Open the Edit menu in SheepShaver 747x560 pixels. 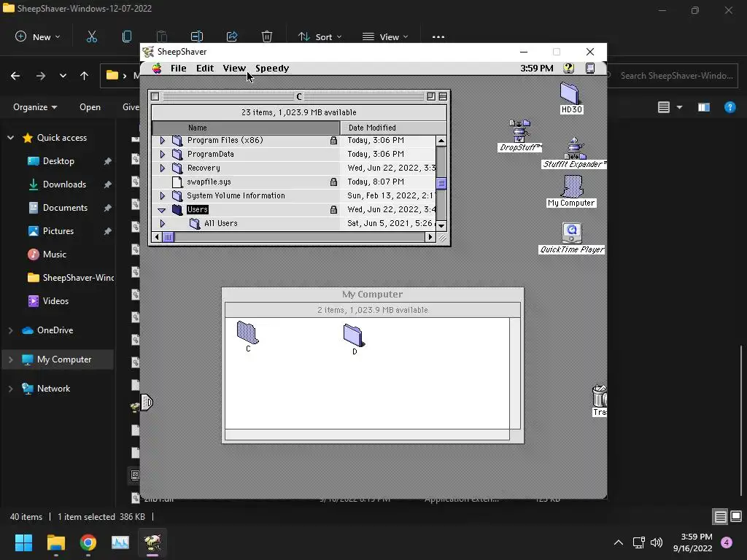click(205, 68)
